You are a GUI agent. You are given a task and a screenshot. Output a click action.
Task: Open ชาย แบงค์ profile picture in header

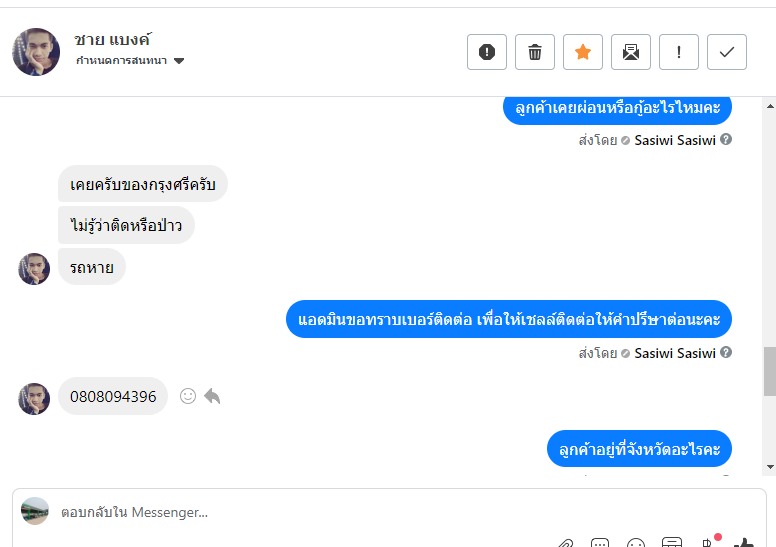36,52
